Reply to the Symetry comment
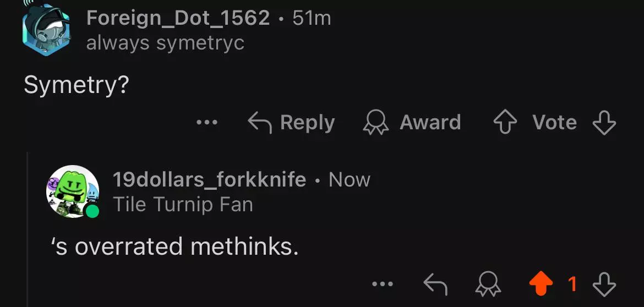Viewport: 644px width, 307px height. click(x=307, y=122)
